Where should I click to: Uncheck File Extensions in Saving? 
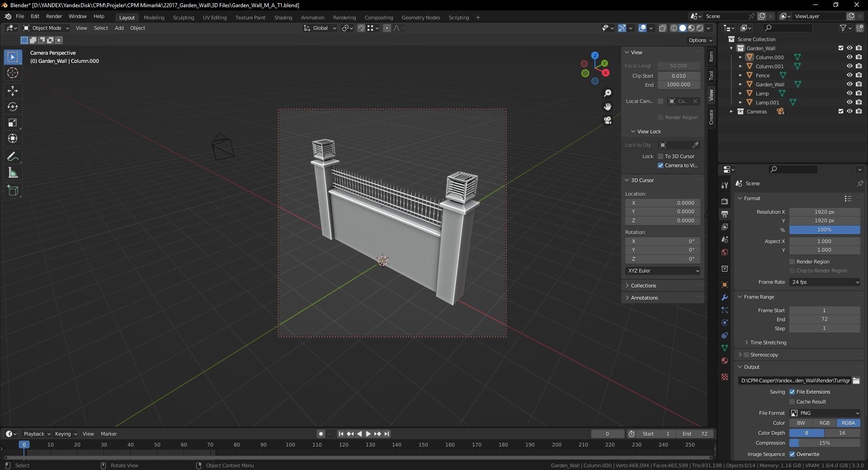(x=792, y=392)
